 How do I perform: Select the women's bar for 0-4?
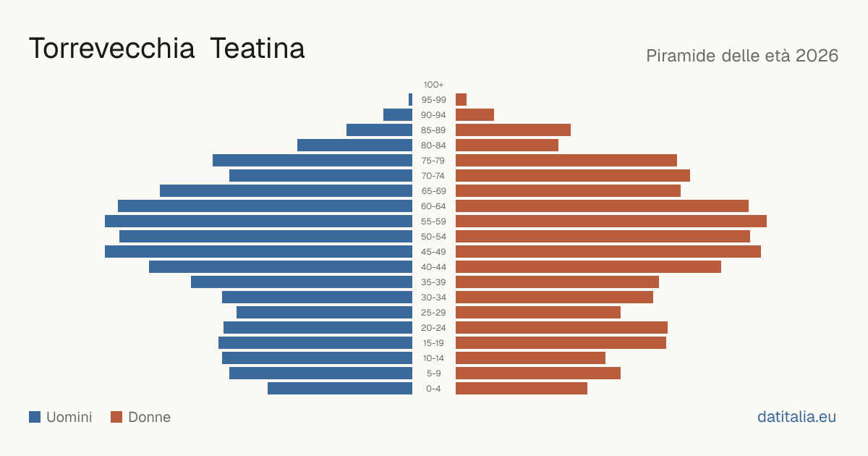[522, 389]
